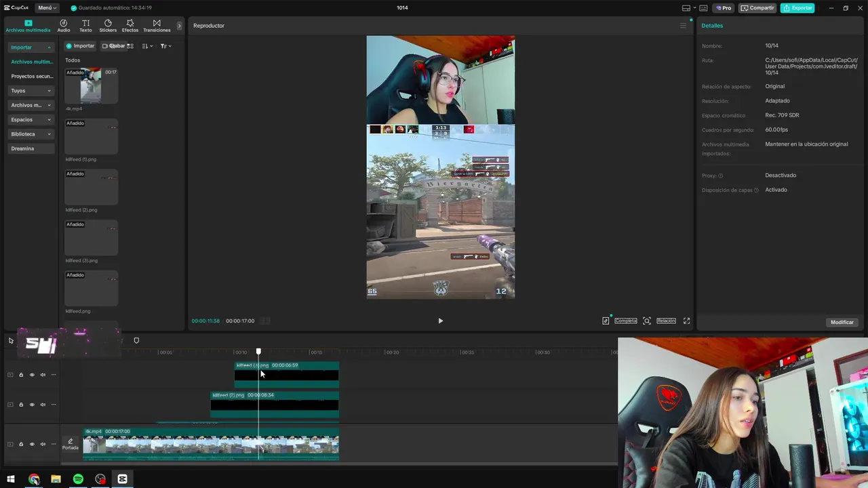Open the layout selector icon
Viewport: 868px width, 488px height.
tap(686, 8)
